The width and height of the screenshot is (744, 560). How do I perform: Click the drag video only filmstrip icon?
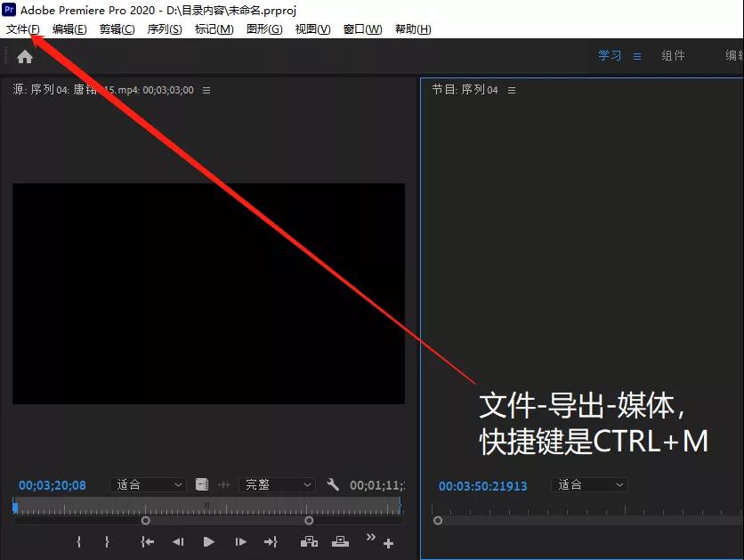(202, 484)
